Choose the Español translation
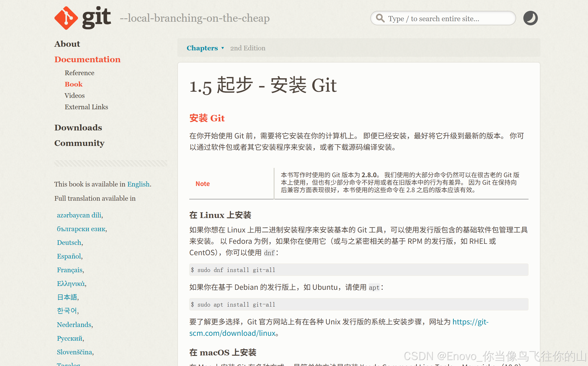Viewport: 588px width, 366px height. pyautogui.click(x=69, y=256)
